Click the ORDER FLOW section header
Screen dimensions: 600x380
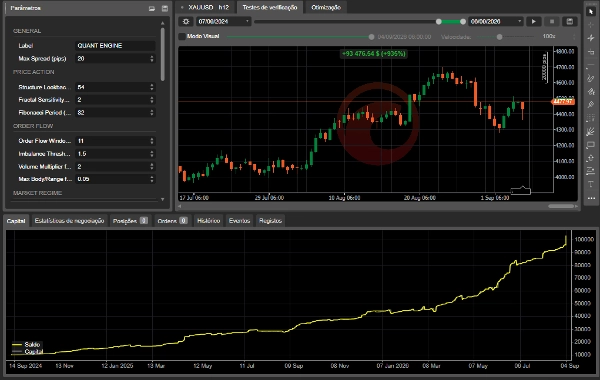tap(33, 126)
